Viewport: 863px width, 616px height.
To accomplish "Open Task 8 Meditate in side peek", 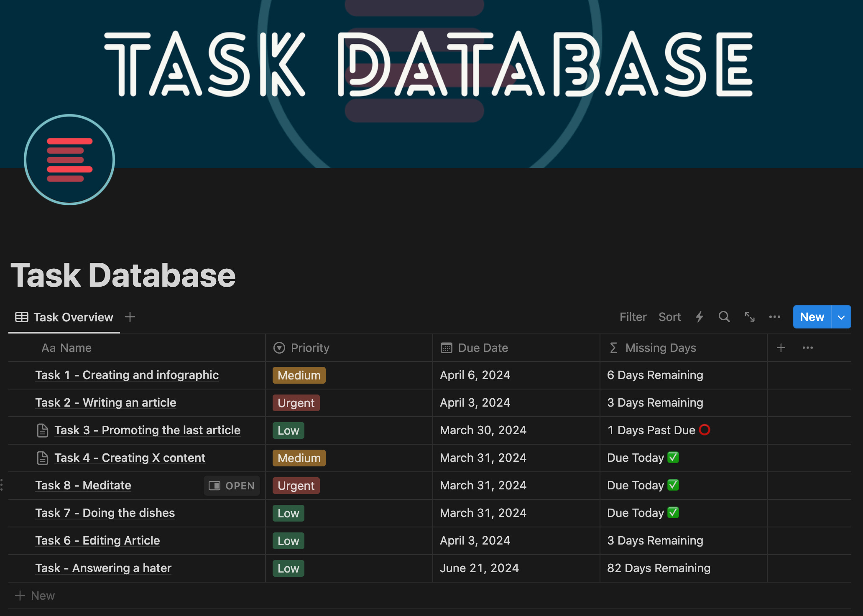I will [232, 486].
